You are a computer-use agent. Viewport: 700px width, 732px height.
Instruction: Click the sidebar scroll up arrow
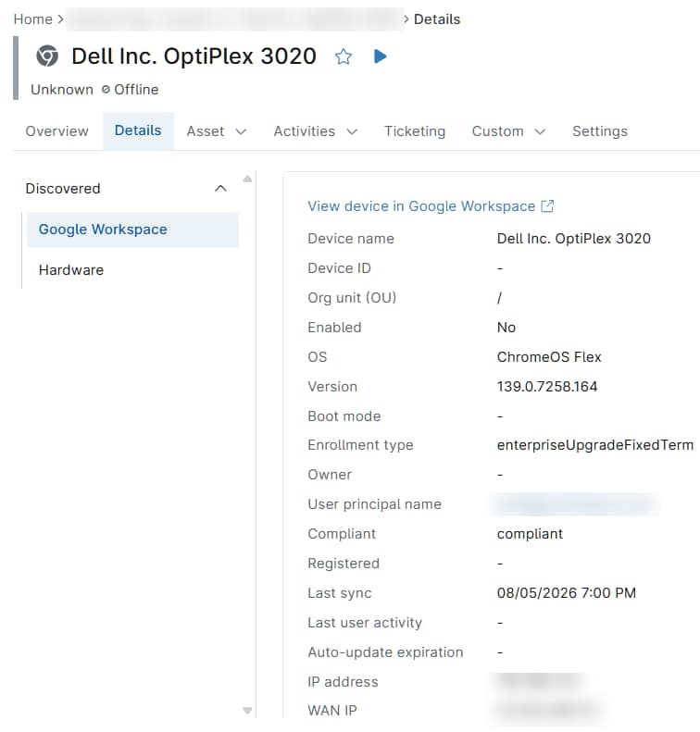[x=247, y=179]
